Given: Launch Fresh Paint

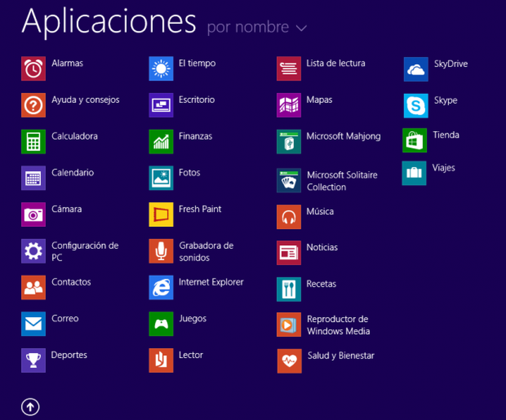Looking at the screenshot, I should [x=161, y=214].
